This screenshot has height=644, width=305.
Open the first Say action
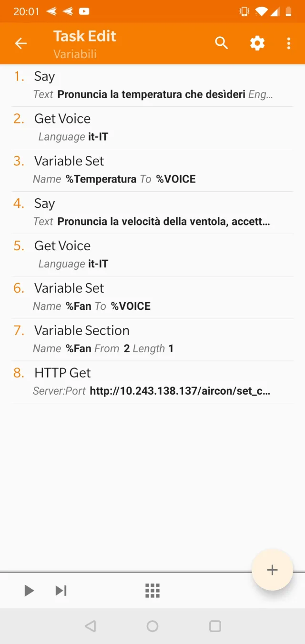coord(152,84)
